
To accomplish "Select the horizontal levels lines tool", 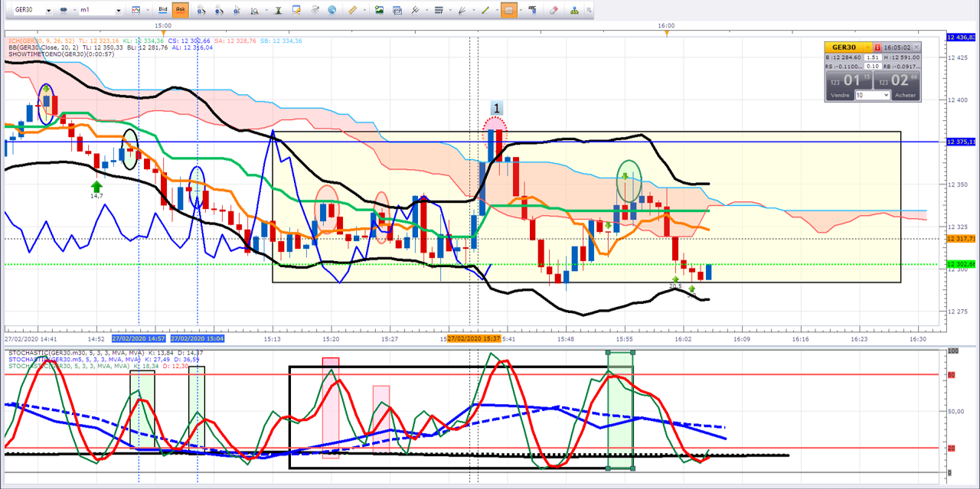I will pos(439,10).
